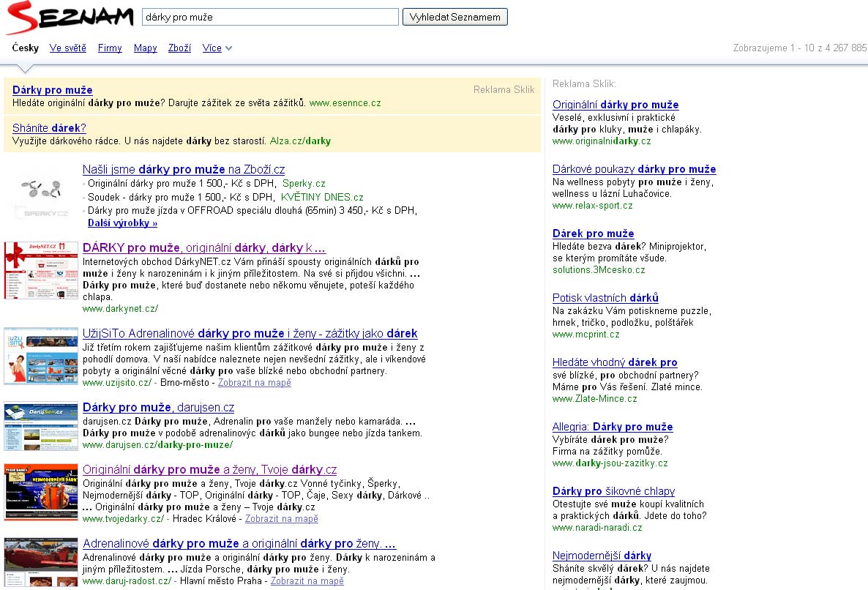Click the daruj-radost.cz thumbnail
Screen dimensions: 868x590
41,562
